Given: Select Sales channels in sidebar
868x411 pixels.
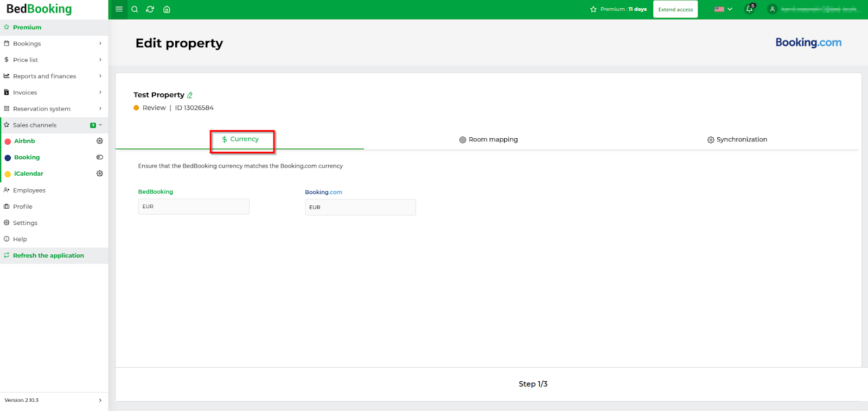Looking at the screenshot, I should (x=54, y=125).
